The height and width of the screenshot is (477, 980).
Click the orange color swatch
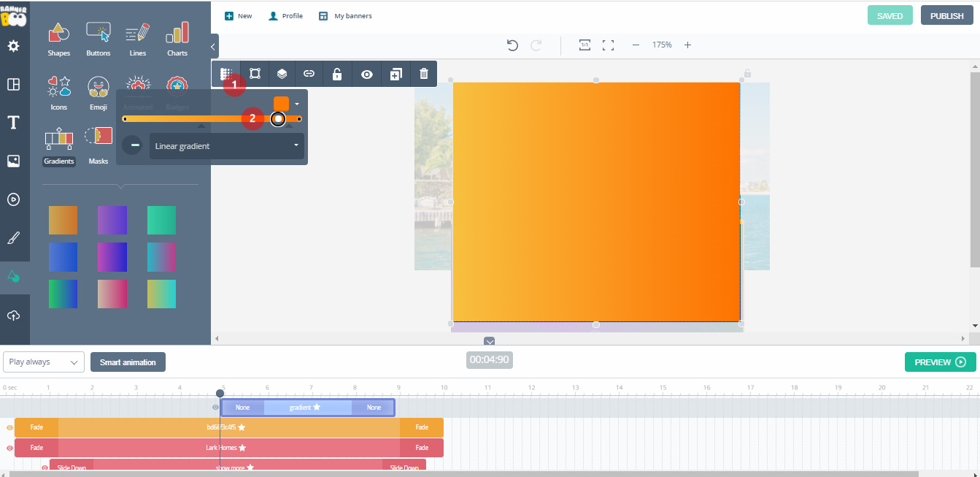pyautogui.click(x=281, y=104)
